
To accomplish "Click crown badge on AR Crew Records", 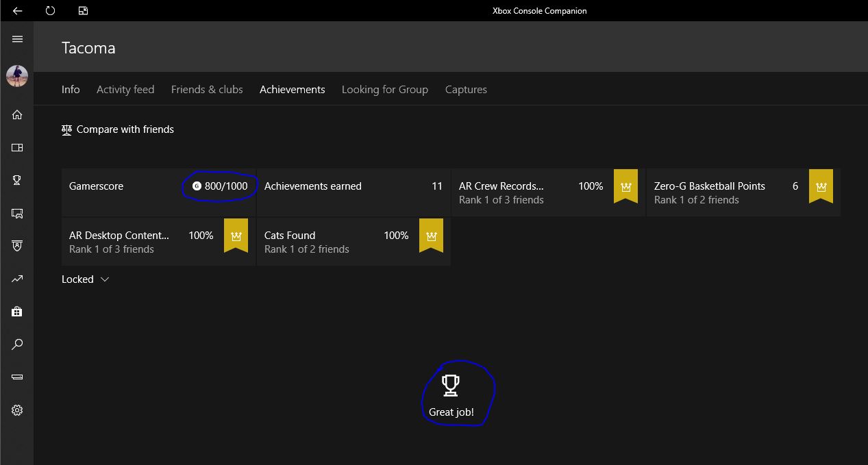I will pos(625,186).
